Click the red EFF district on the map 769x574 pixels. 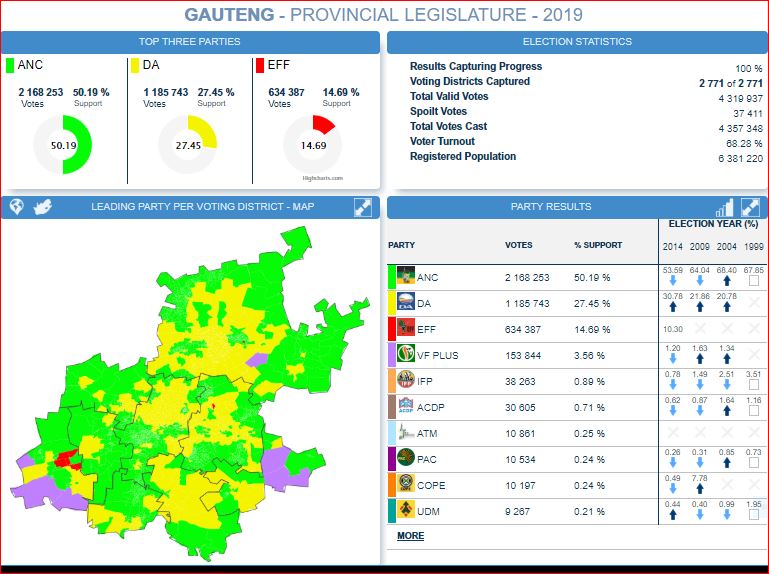(68, 458)
